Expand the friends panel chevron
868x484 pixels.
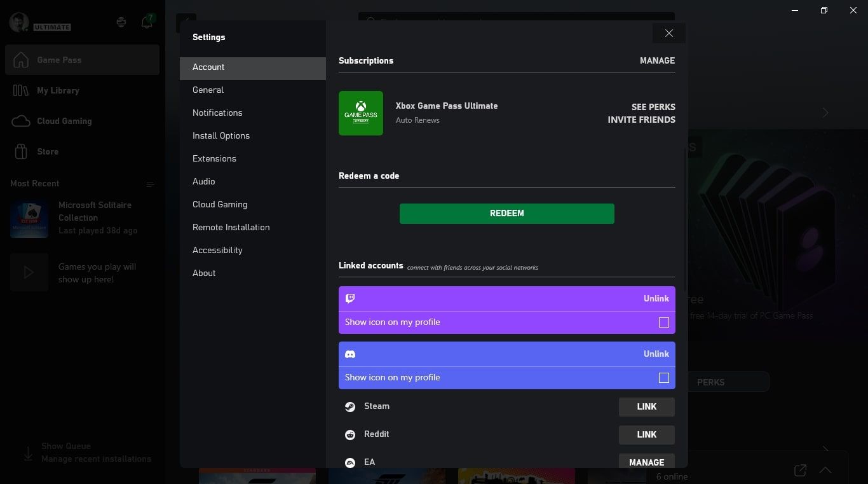click(x=825, y=471)
